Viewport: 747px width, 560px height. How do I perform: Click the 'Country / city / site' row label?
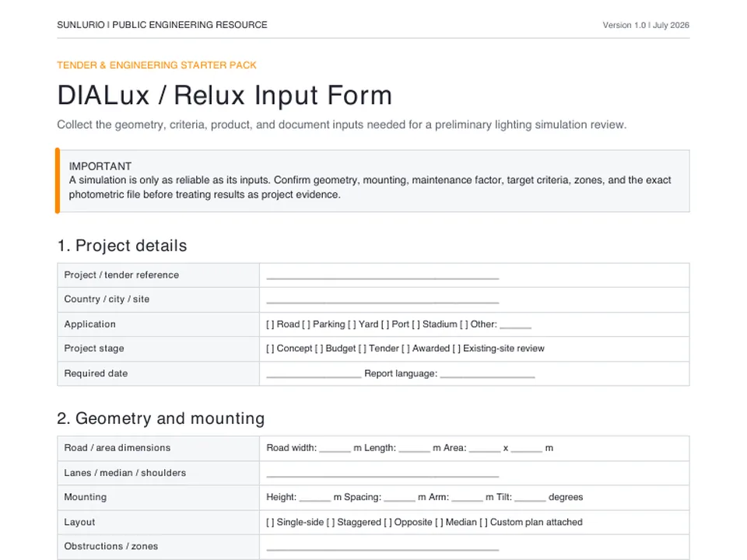(107, 299)
